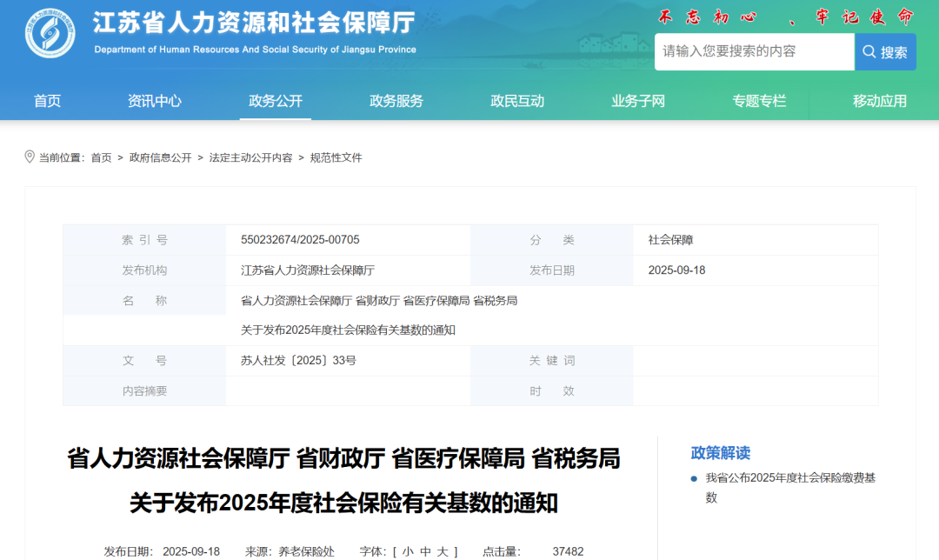Navigate to 法定主动公开内容 breadcrumb
Image resolution: width=939 pixels, height=560 pixels.
click(251, 158)
